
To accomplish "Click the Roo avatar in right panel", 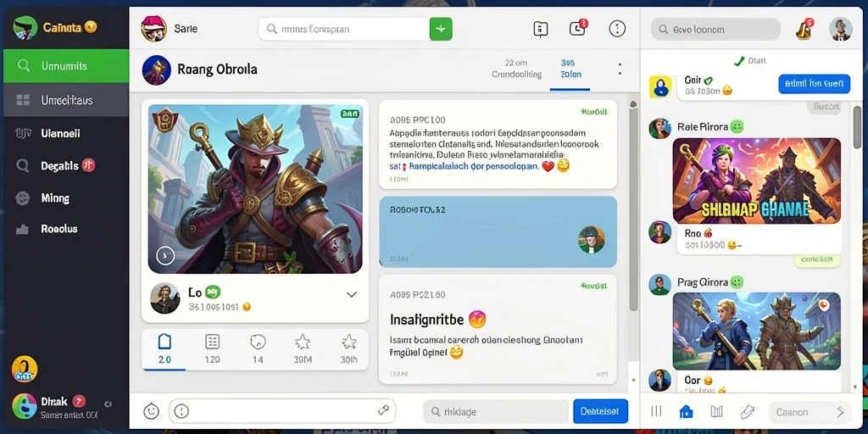I will [659, 232].
